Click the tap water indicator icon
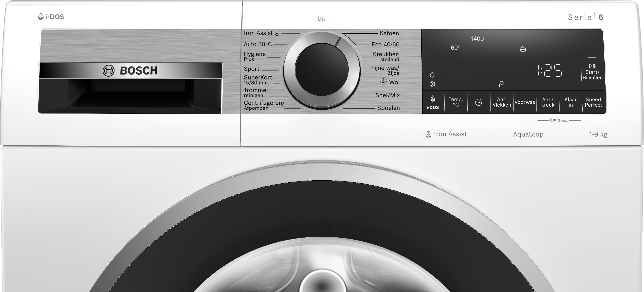644x292 pixels. pos(501,84)
